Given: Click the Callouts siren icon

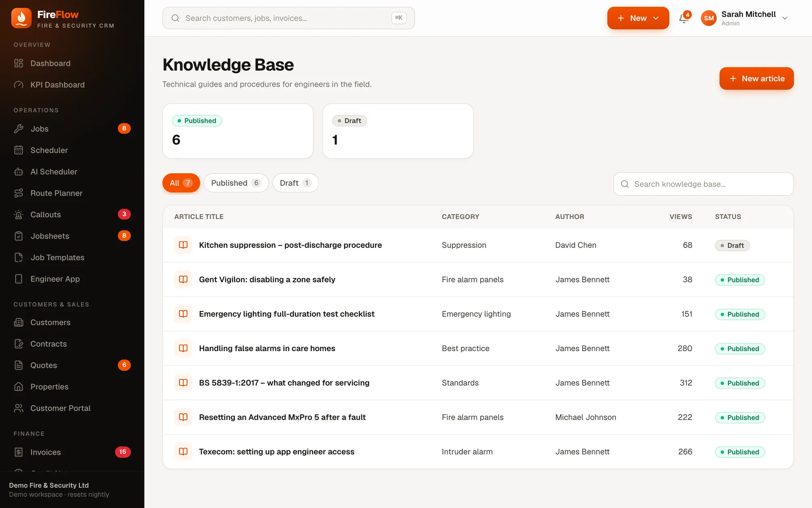Looking at the screenshot, I should 19,215.
